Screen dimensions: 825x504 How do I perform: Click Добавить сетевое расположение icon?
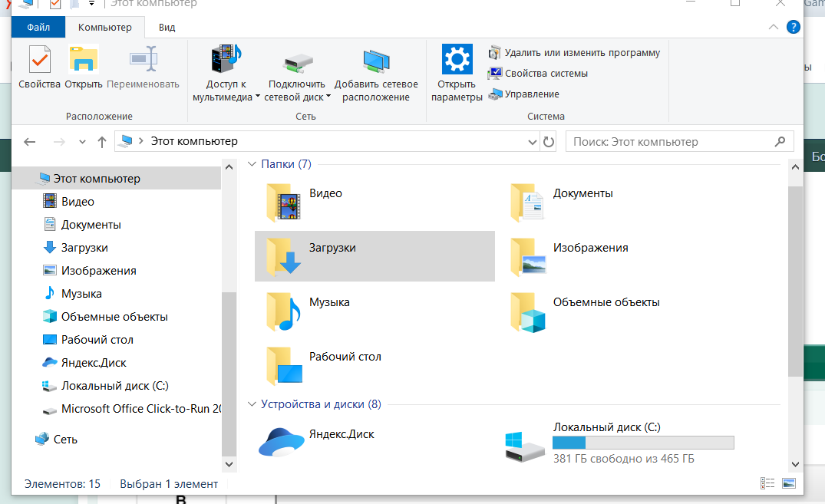click(376, 61)
